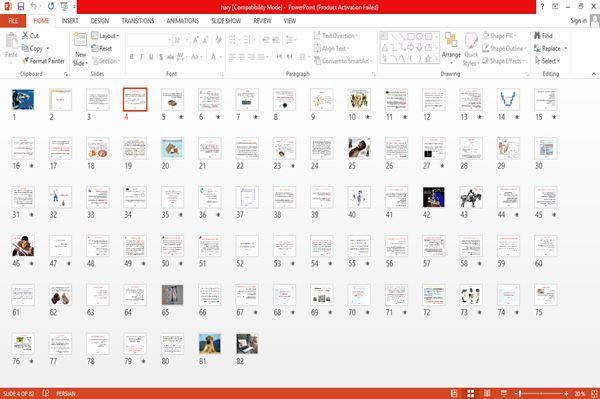Adjust the zoom slider in status bar
The height and width of the screenshot is (399, 600).
[x=520, y=393]
